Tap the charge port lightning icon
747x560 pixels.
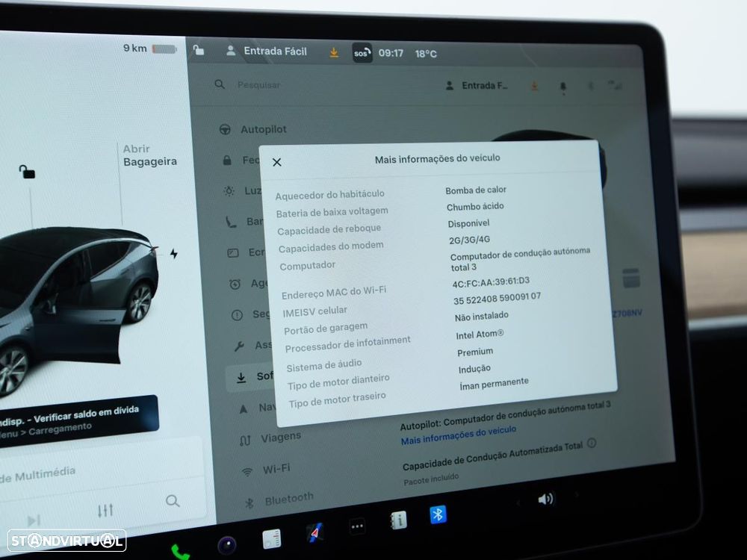point(174,253)
